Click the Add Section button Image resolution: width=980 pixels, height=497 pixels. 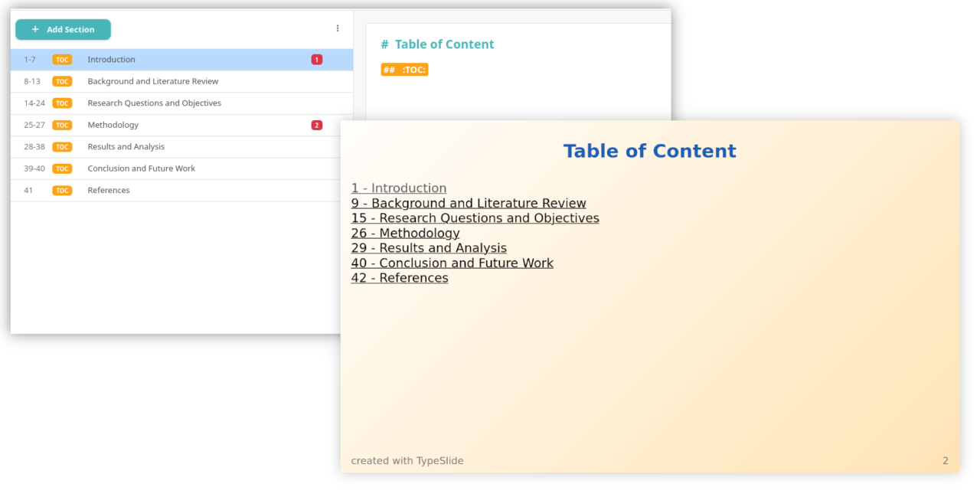tap(63, 29)
